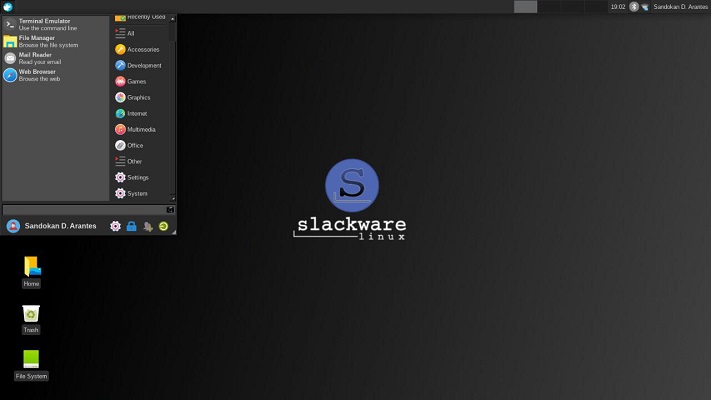Click the Switch Users button in menu footer
The height and width of the screenshot is (400, 711).
pyautogui.click(x=148, y=226)
